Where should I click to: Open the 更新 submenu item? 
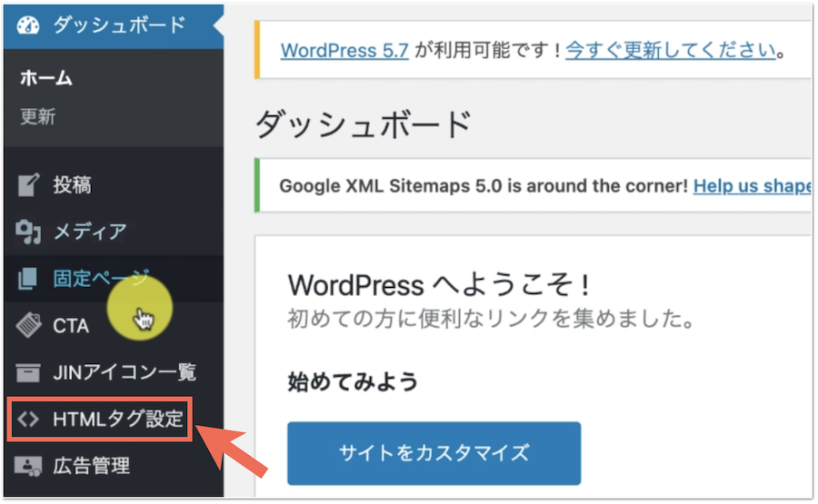[38, 117]
